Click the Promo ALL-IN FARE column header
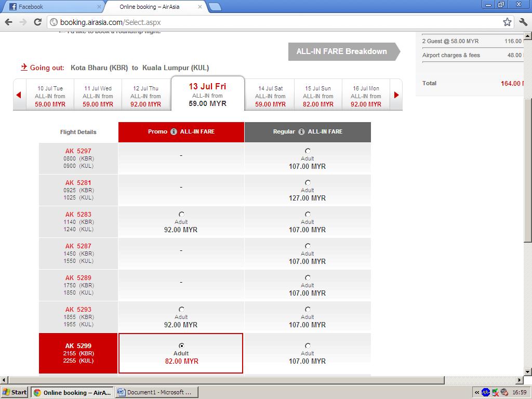 click(x=181, y=132)
